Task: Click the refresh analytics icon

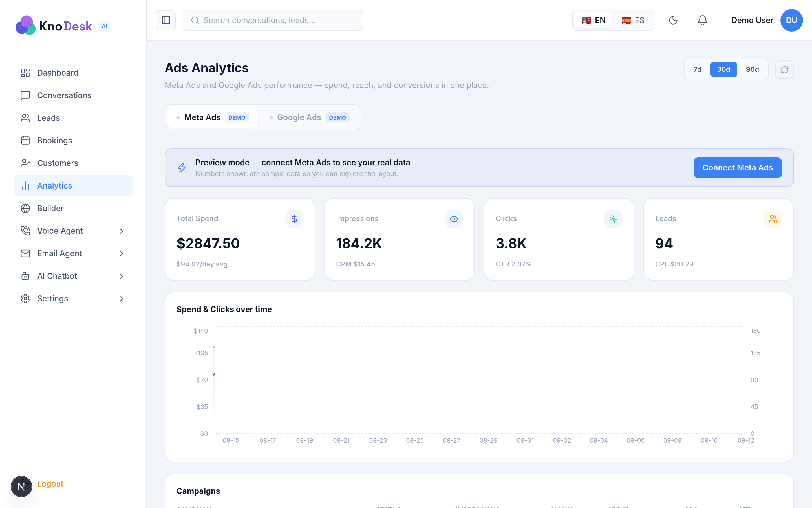Action: [x=784, y=69]
